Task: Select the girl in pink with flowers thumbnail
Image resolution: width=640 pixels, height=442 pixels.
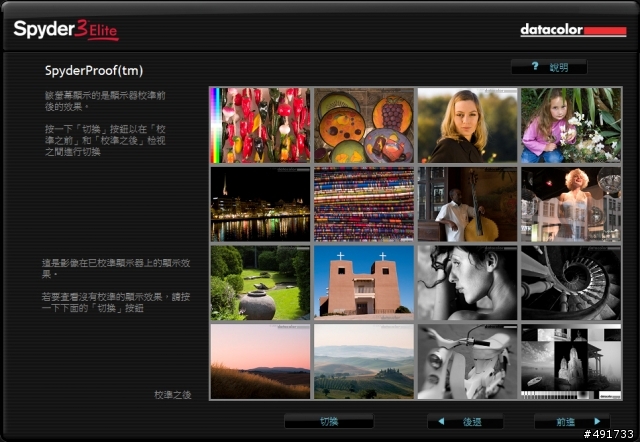Action: (x=571, y=125)
